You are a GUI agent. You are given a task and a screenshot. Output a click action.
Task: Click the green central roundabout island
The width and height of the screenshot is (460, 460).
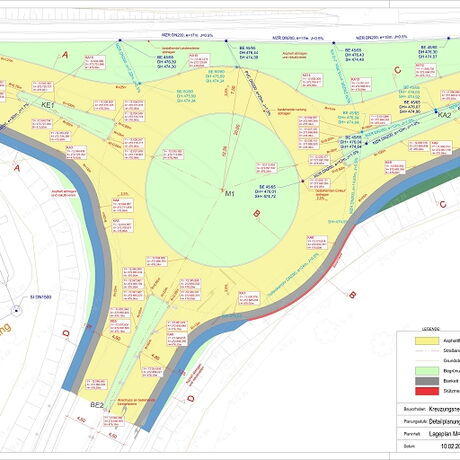[222, 190]
